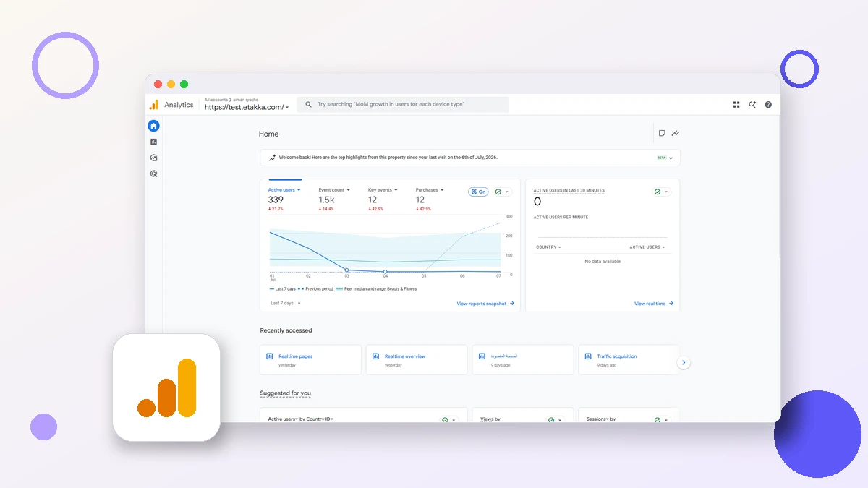868x488 pixels.
Task: Open the checkmark status dropdown in realtime card
Action: (x=661, y=192)
